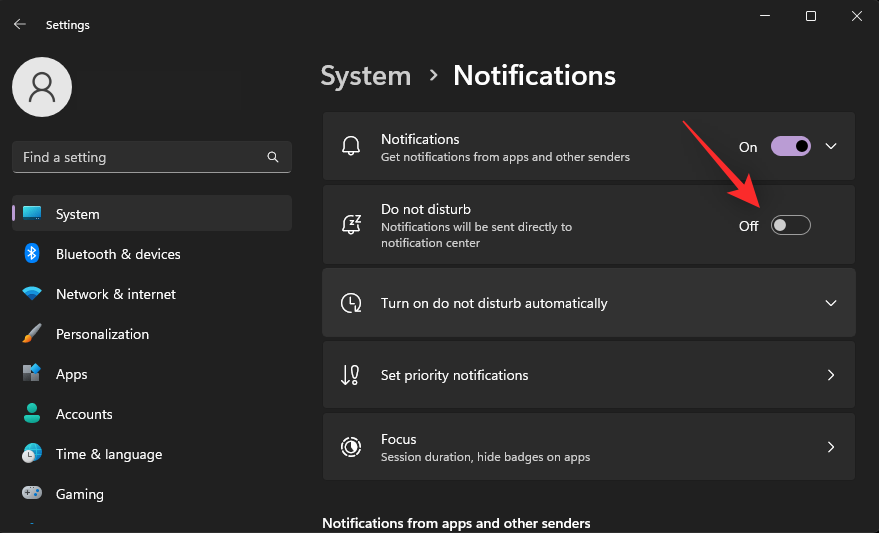Image resolution: width=879 pixels, height=533 pixels.
Task: Click the Notifications bell icon
Action: click(351, 147)
